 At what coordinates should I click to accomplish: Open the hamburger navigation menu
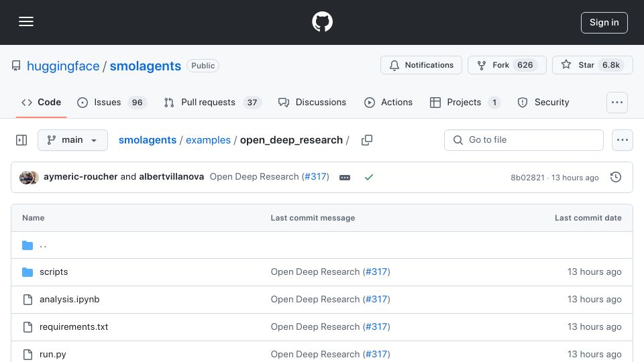point(26,21)
